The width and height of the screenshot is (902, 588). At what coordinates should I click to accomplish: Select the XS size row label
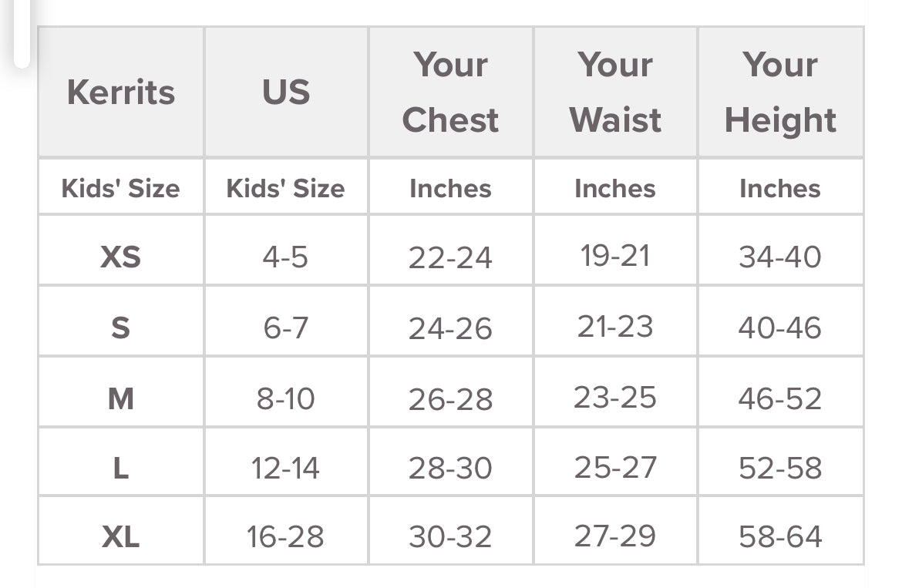point(121,257)
